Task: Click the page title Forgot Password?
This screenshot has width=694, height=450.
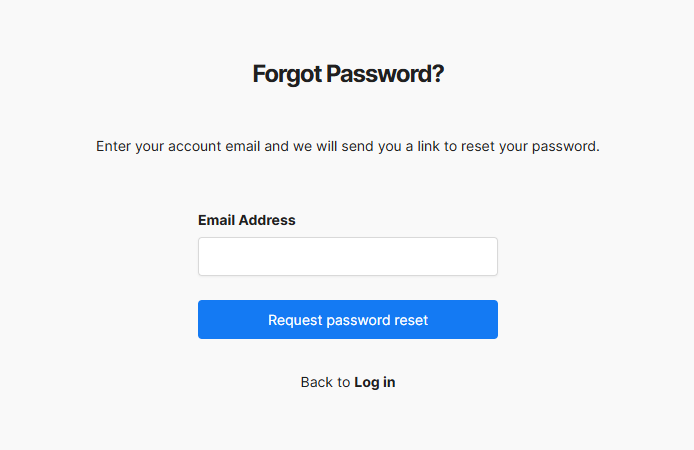Action: click(x=348, y=74)
